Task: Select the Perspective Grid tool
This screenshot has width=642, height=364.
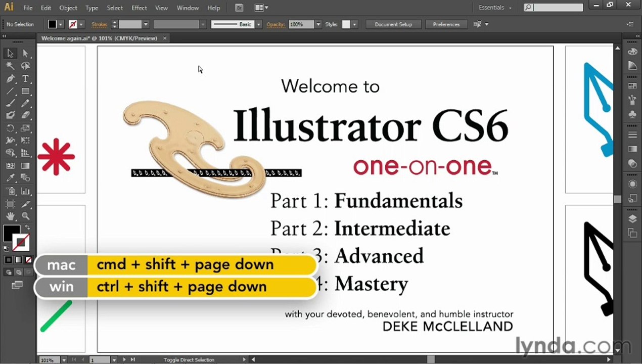Action: [x=25, y=153]
